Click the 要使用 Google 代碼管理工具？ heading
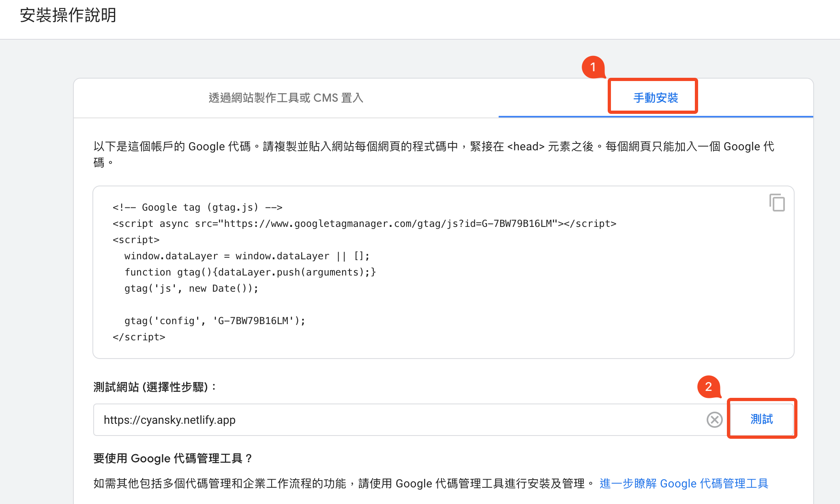The image size is (840, 504). [173, 459]
